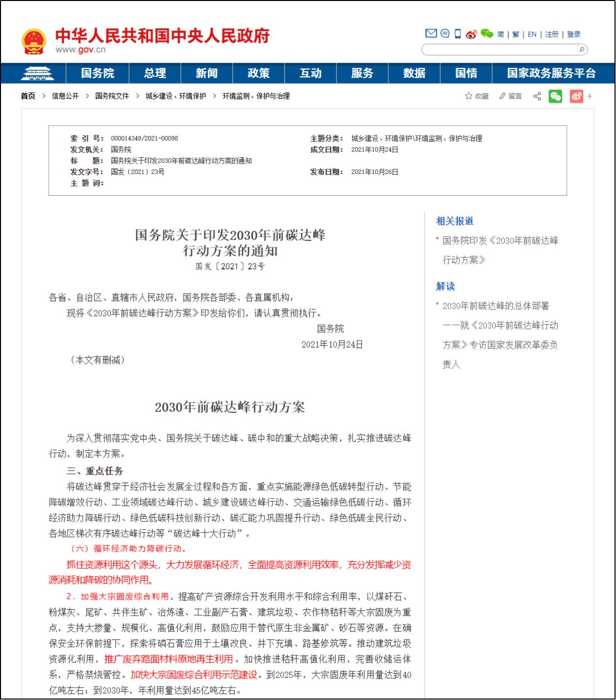
Task: Click the plus icon for more sharing
Action: (x=590, y=96)
